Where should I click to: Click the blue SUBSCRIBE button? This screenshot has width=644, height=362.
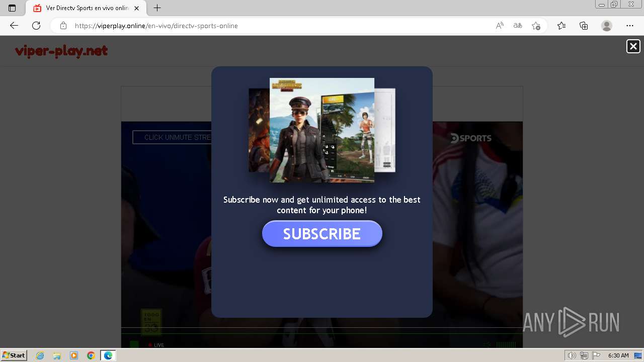[322, 234]
